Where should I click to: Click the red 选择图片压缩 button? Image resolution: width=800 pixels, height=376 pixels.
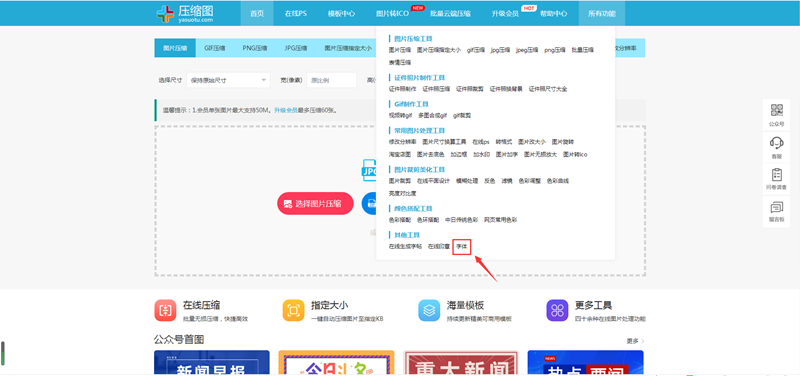pyautogui.click(x=315, y=204)
